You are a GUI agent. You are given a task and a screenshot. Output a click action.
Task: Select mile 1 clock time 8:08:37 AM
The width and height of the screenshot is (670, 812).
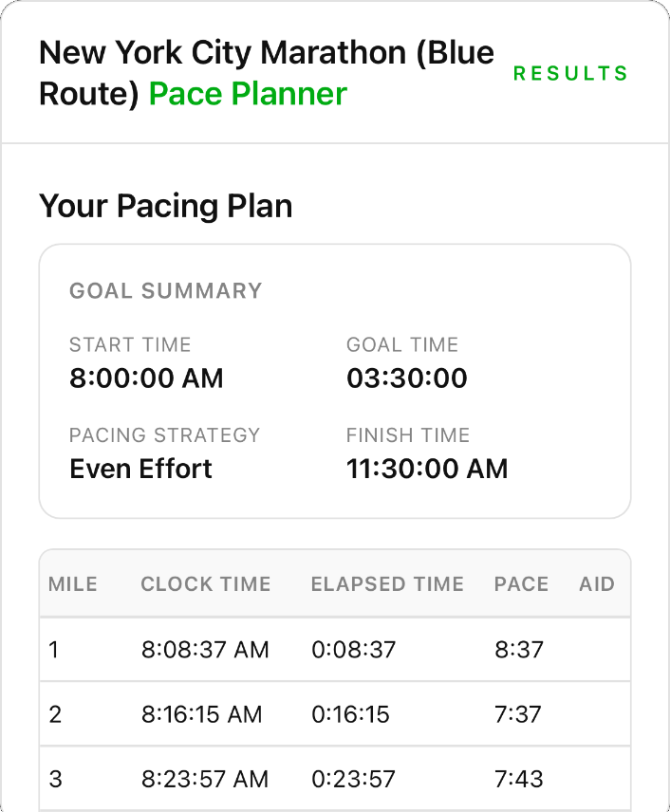tap(205, 650)
